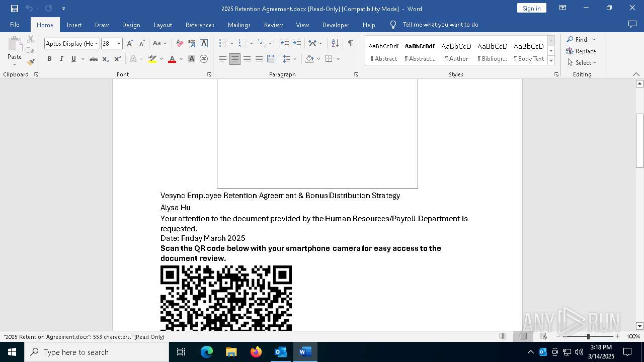Apply the Body Text style
Screen dimensions: 644x362
click(x=529, y=51)
